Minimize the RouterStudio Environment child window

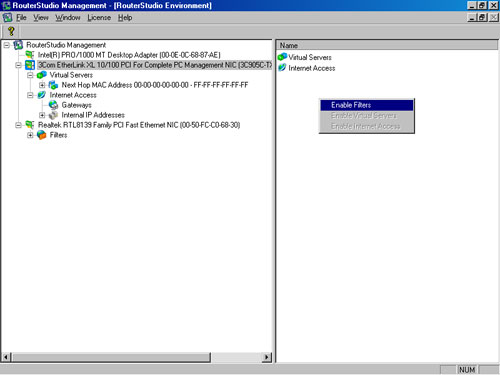pos(471,17)
